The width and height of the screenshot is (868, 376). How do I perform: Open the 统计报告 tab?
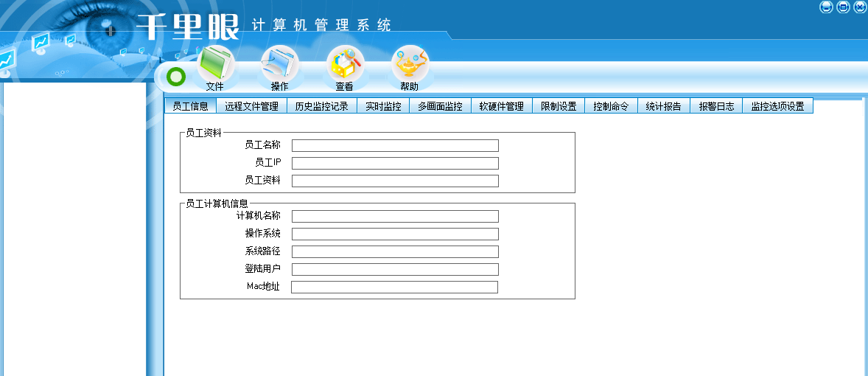pos(664,105)
